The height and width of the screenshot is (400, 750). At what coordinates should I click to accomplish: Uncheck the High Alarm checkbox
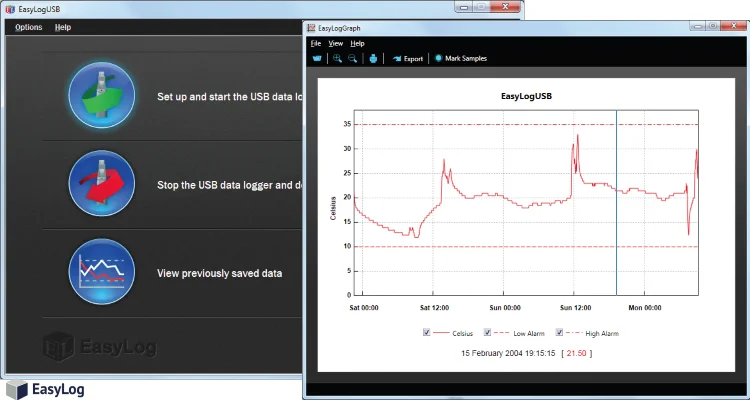click(559, 333)
